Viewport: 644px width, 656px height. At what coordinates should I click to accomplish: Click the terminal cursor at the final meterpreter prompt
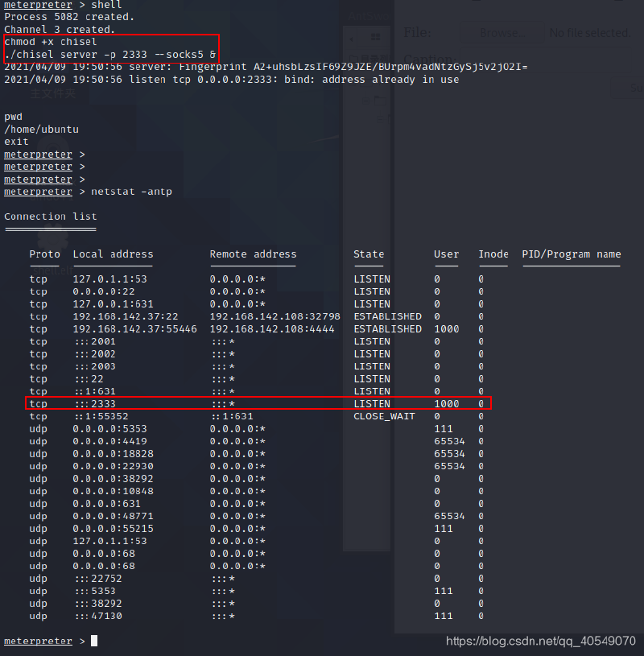94,641
